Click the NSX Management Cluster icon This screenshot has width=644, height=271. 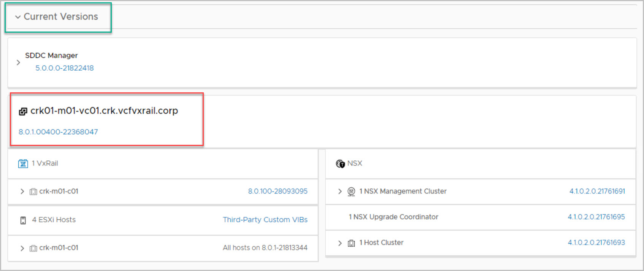coord(351,192)
